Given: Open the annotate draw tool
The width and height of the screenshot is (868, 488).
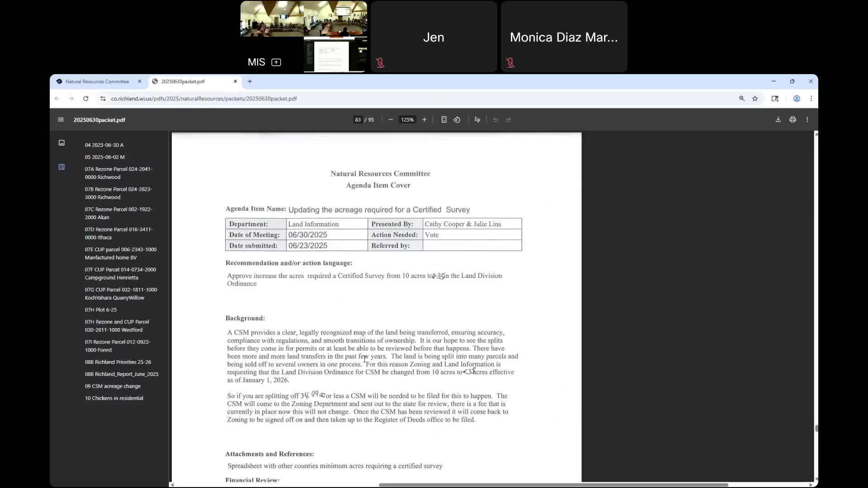Looking at the screenshot, I should coord(477,120).
